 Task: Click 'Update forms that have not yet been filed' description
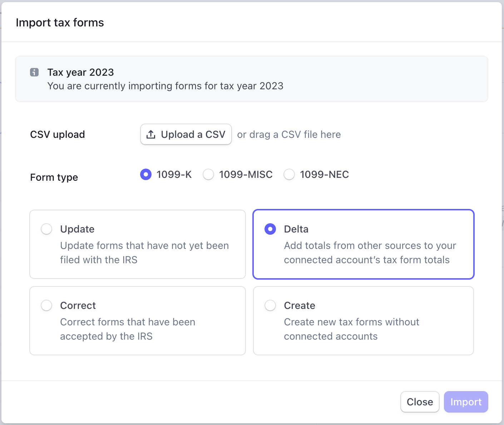[144, 252]
